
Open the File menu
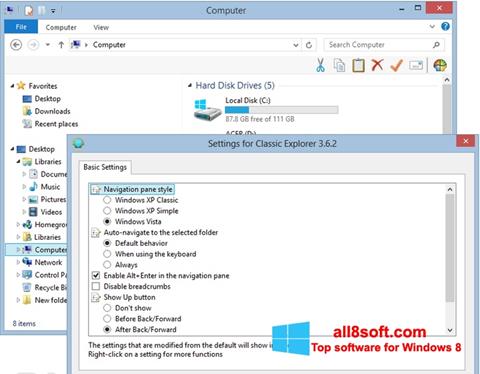(21, 27)
